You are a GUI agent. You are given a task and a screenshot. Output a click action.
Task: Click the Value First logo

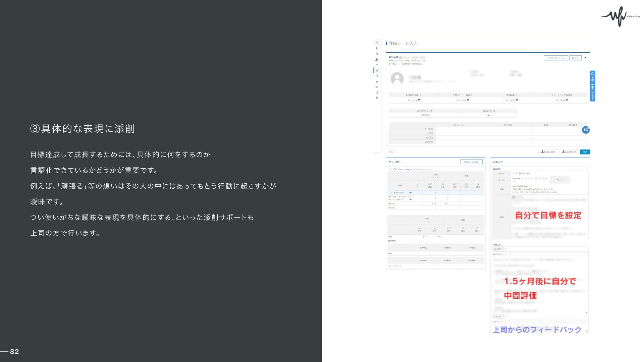tap(620, 16)
